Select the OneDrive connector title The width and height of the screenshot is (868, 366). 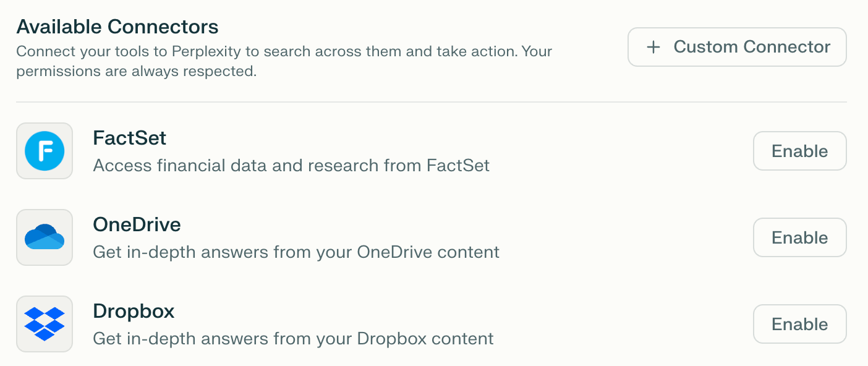point(137,224)
